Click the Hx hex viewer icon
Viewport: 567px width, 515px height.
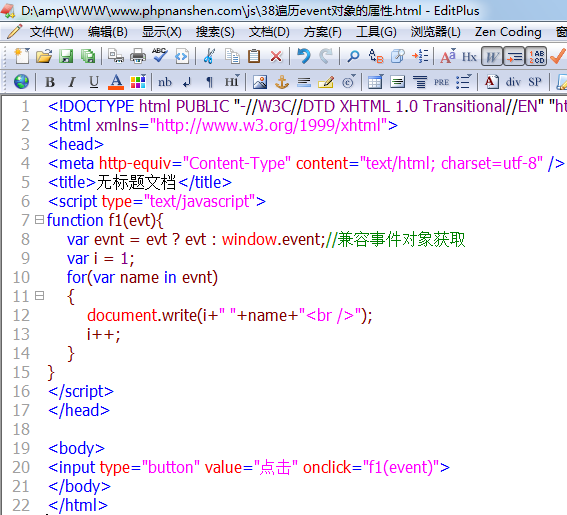[x=469, y=57]
